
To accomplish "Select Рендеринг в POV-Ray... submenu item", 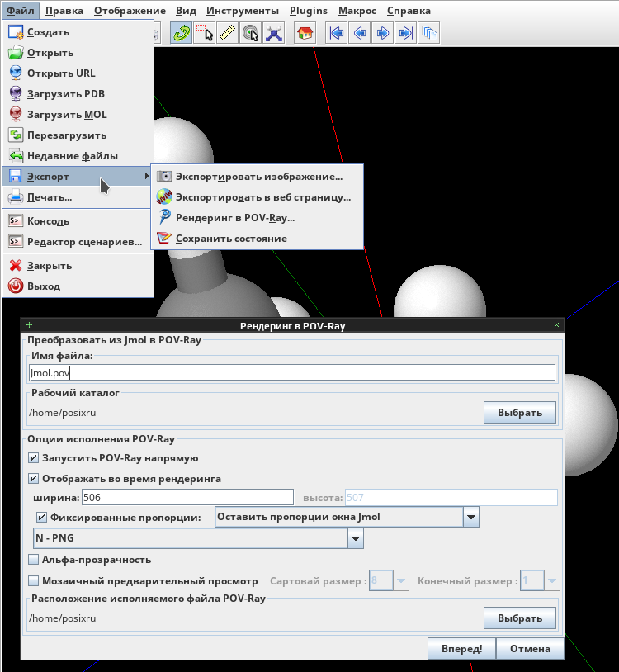I will tap(257, 218).
